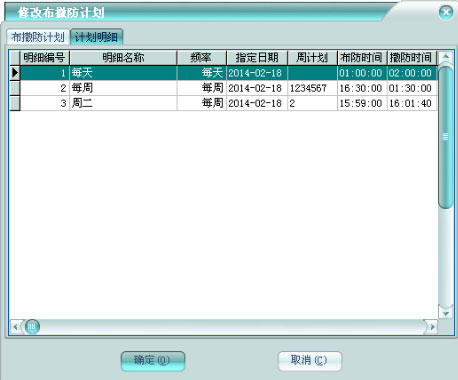This screenshot has height=380, width=458.
Task: Click the 指定日期 column header
Action: (x=257, y=58)
